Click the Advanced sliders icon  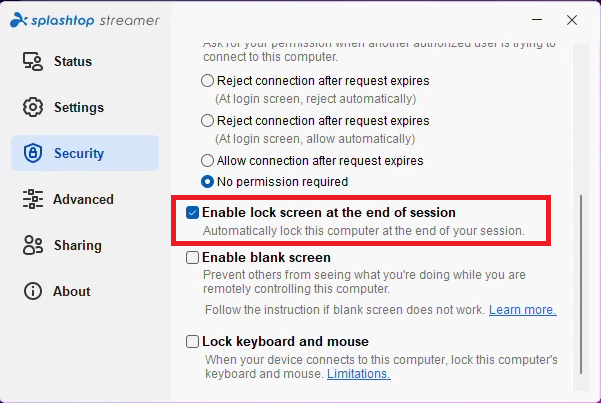(x=32, y=200)
